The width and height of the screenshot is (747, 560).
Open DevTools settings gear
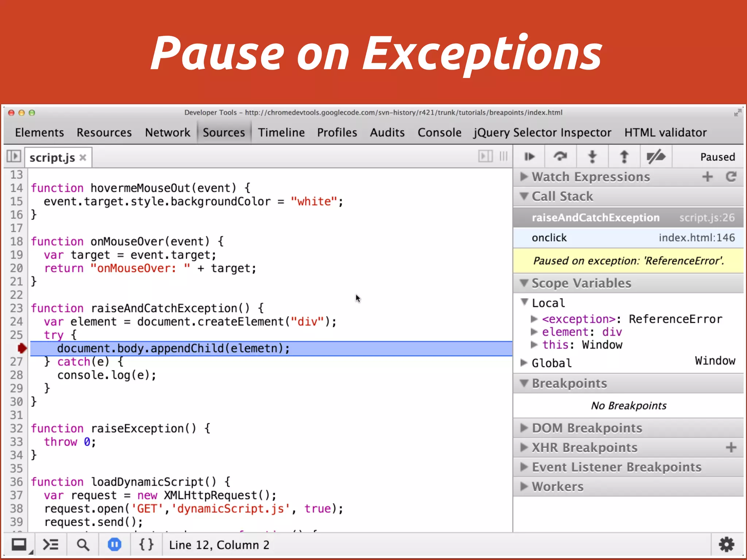[x=727, y=545]
